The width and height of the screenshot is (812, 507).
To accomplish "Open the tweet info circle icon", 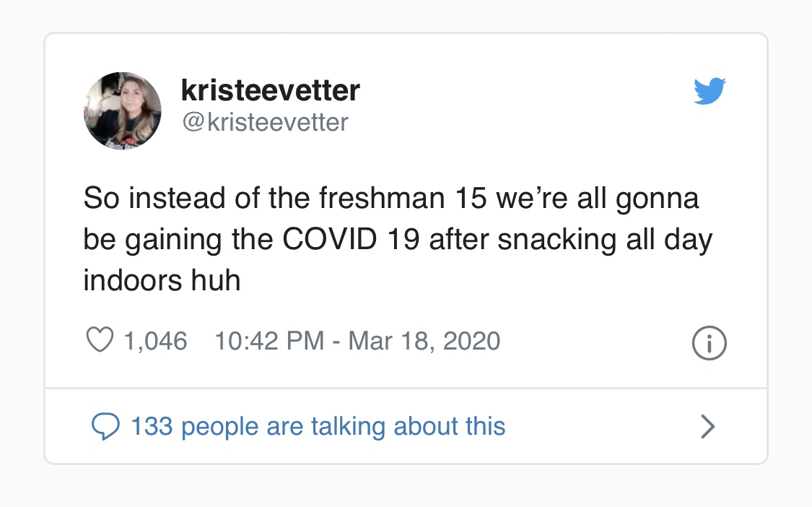I will [x=709, y=344].
